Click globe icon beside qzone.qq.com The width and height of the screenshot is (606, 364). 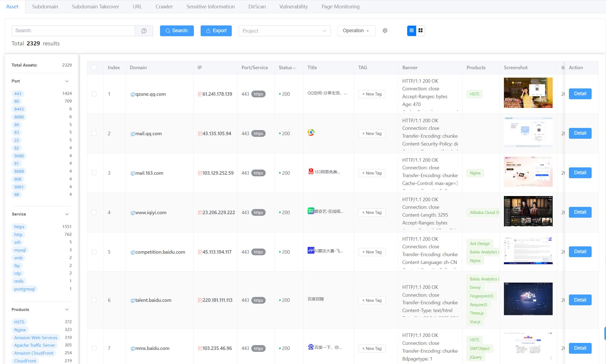tap(132, 94)
